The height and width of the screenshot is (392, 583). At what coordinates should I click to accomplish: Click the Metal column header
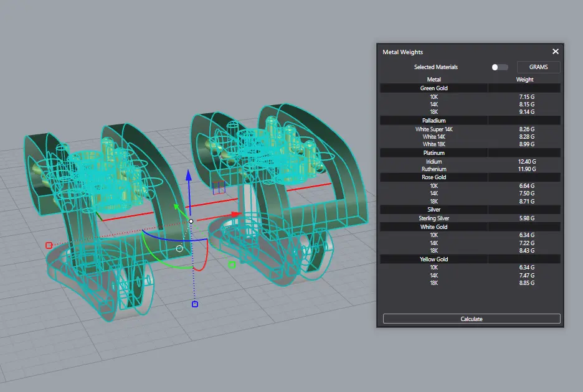434,80
